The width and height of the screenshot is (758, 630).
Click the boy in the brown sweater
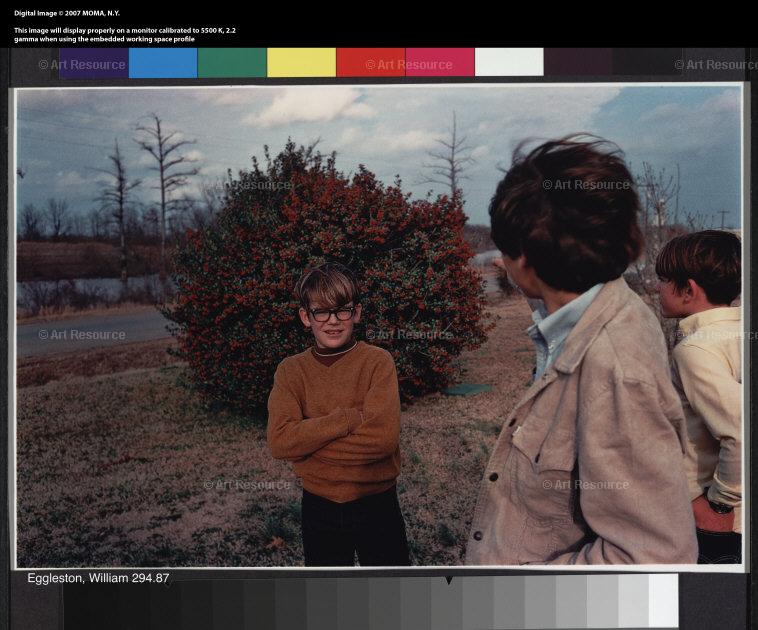pos(338,416)
